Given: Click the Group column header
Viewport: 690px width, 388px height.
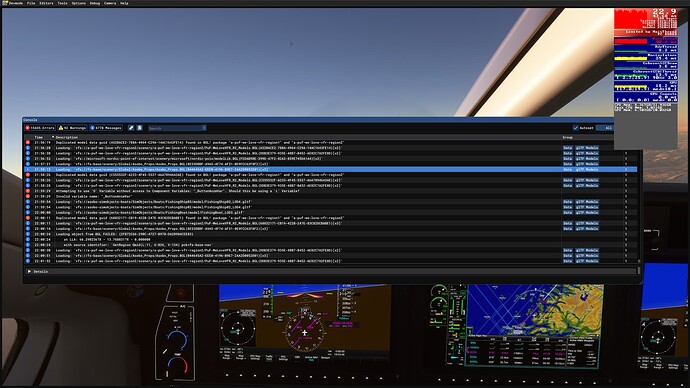Looking at the screenshot, I should click(568, 137).
